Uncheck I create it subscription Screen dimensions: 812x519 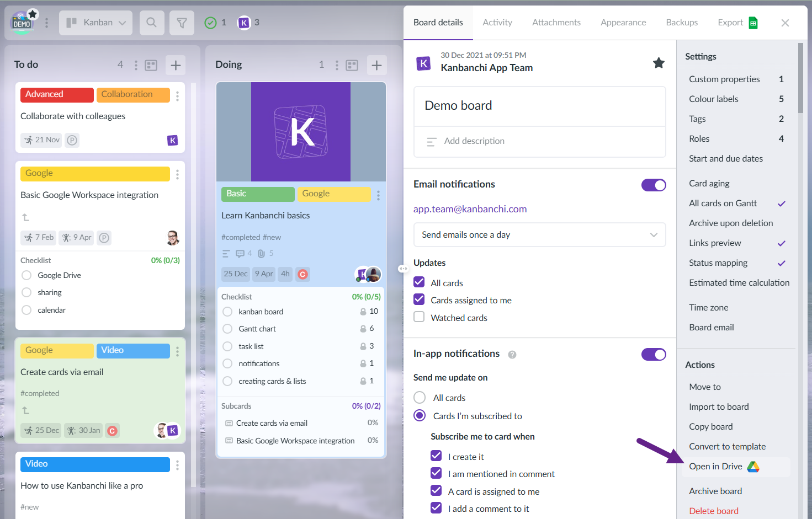click(436, 456)
